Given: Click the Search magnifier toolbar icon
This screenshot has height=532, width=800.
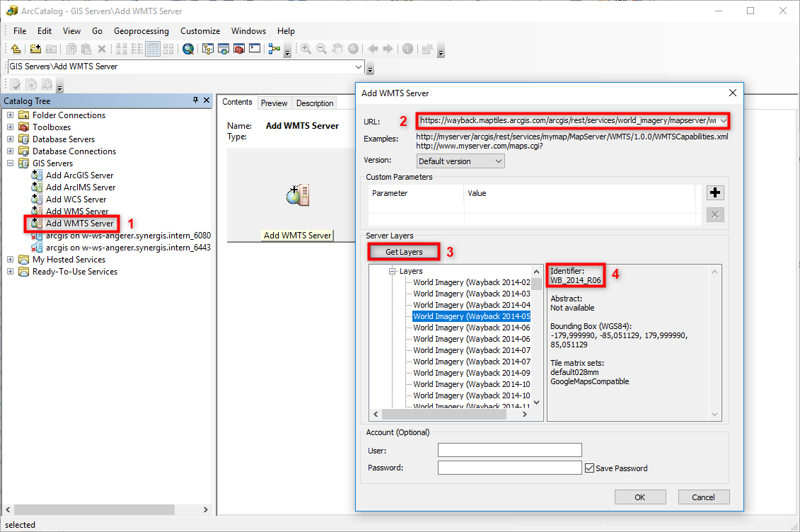Looking at the screenshot, I should tap(187, 48).
